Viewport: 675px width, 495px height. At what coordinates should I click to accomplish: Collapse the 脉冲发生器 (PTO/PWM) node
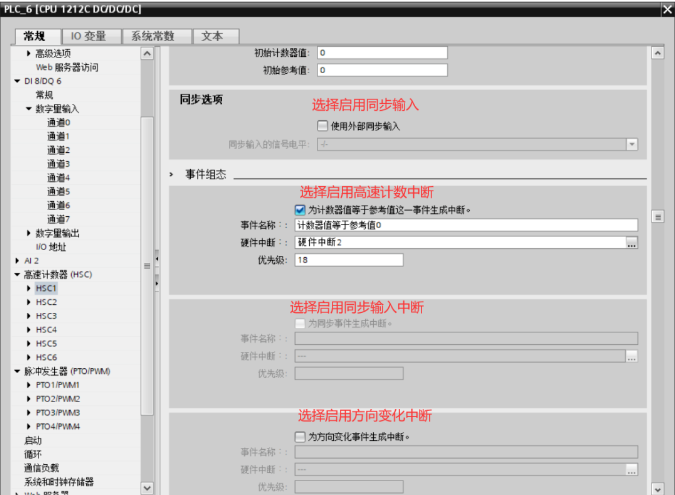pos(17,371)
